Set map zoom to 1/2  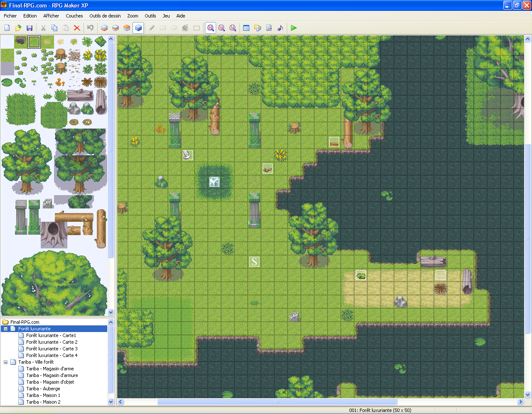222,28
